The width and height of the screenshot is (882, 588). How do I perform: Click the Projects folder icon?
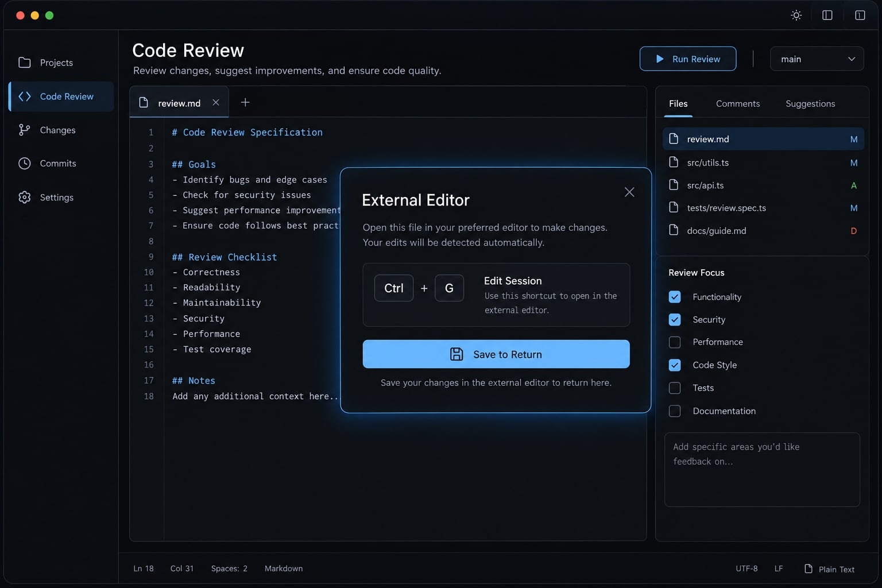pos(25,63)
